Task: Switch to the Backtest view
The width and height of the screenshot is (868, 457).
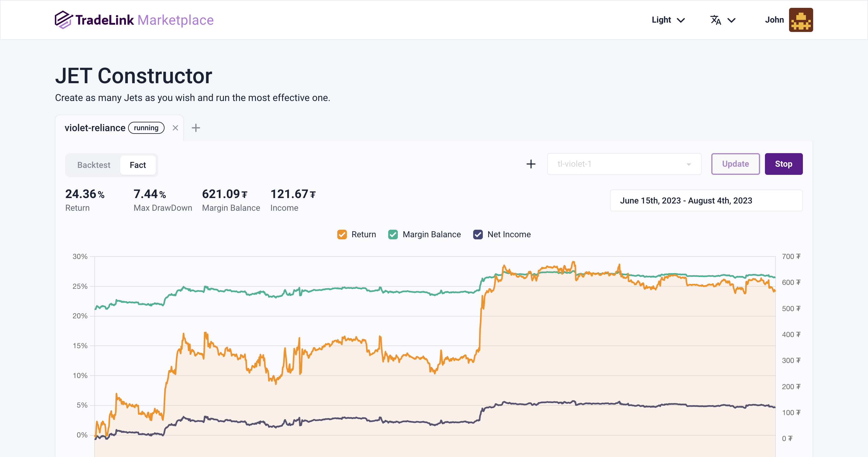Action: [94, 165]
